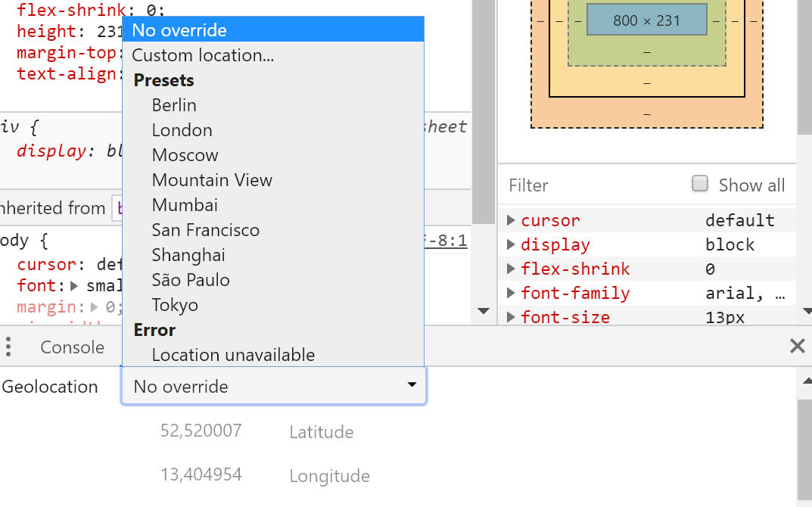The width and height of the screenshot is (812, 507).
Task: Expand the font-family computed property
Action: [x=511, y=294]
